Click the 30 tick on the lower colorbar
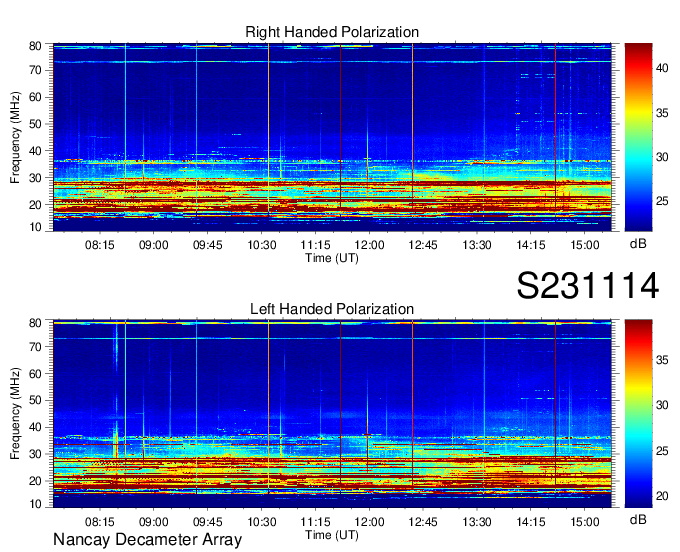This screenshot has width=680, height=552. click(x=662, y=405)
